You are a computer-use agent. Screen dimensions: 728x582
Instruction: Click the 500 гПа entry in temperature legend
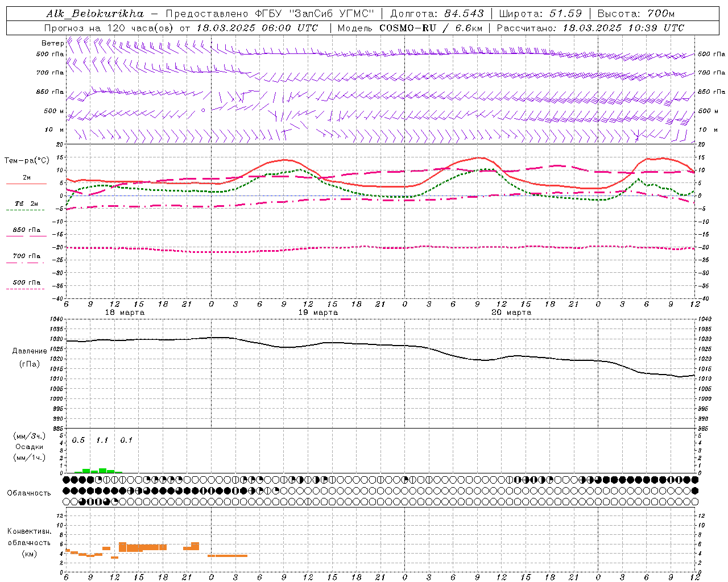point(27,282)
